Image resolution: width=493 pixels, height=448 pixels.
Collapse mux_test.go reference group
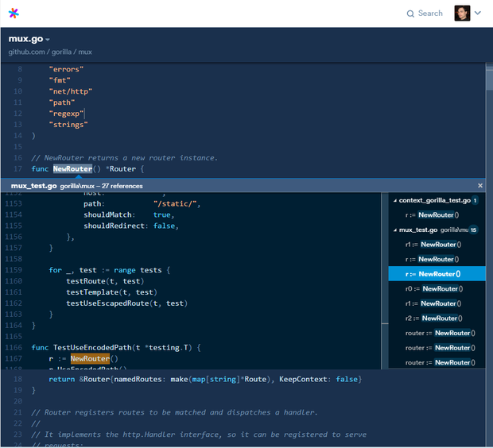click(395, 230)
